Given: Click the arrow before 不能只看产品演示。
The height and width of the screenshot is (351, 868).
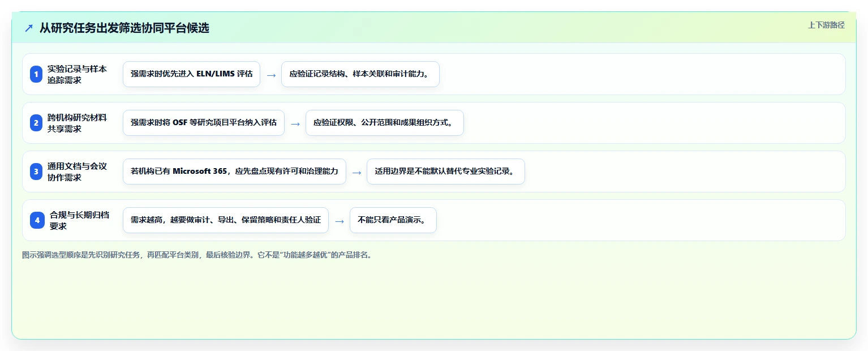Looking at the screenshot, I should [x=340, y=221].
